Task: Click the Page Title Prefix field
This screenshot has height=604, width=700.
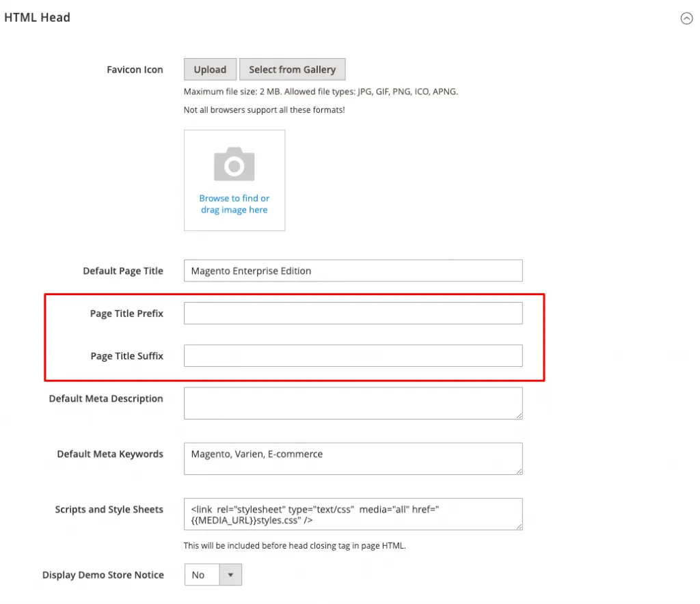Action: (353, 313)
